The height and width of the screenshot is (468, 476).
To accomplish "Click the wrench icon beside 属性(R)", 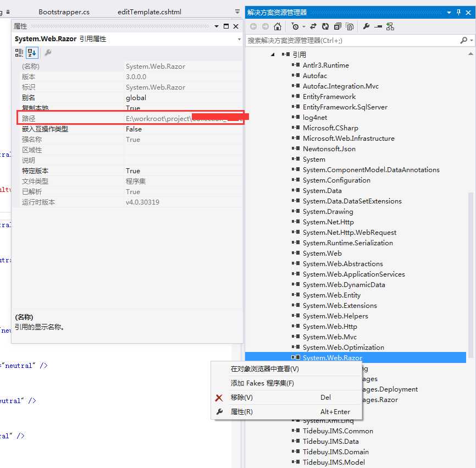I will [x=219, y=411].
